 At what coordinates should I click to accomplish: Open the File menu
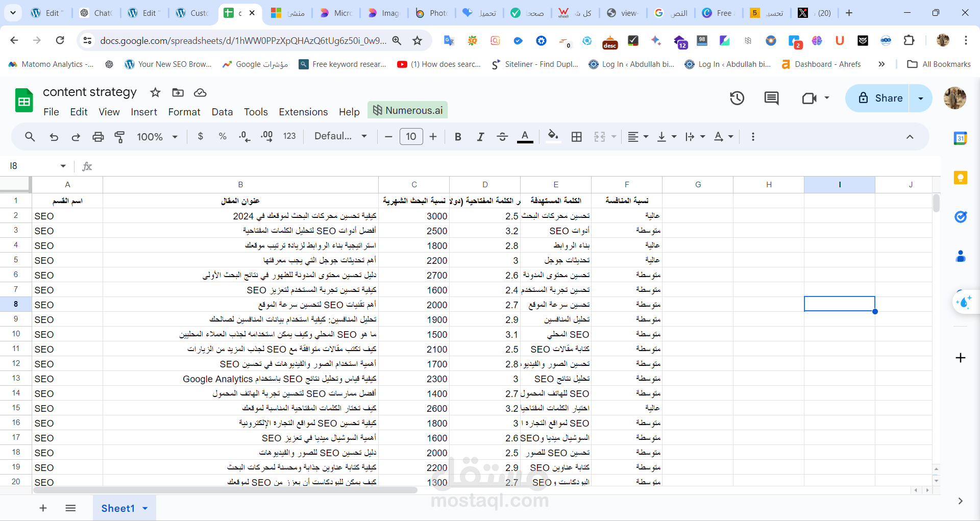pyautogui.click(x=51, y=112)
